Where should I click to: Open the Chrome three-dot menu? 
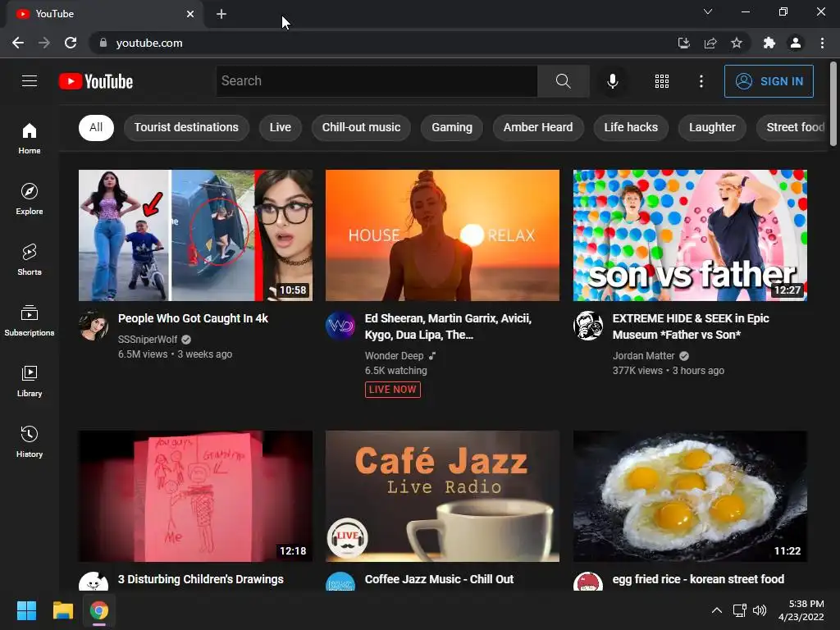[x=822, y=43]
